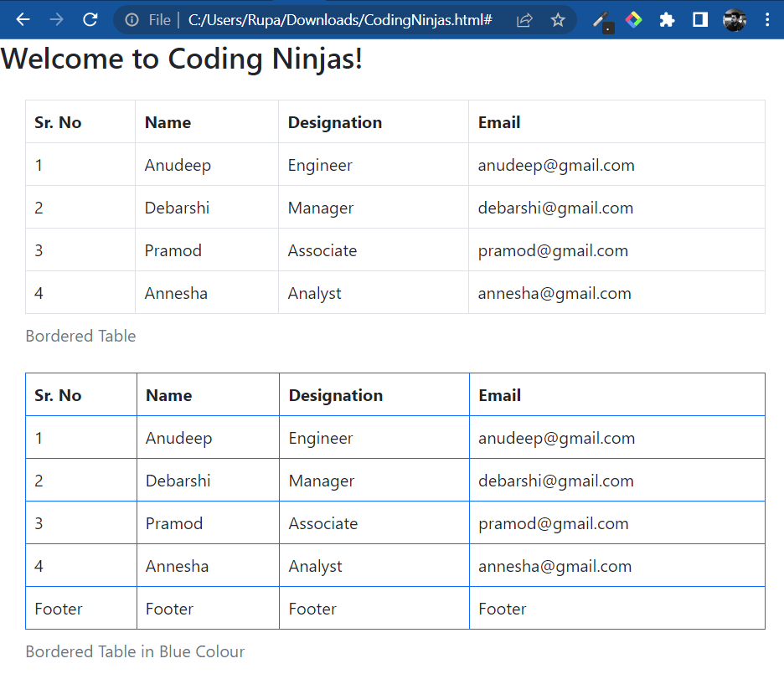Reload the CodingNinjas page

pyautogui.click(x=90, y=18)
